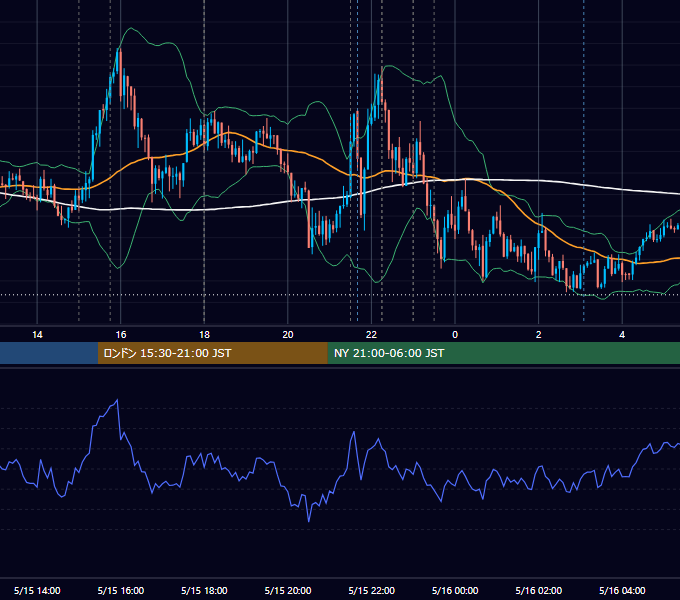Viewport: 680px width, 600px height.
Task: Click the 5/15 22:00 time label
Action: tap(372, 590)
